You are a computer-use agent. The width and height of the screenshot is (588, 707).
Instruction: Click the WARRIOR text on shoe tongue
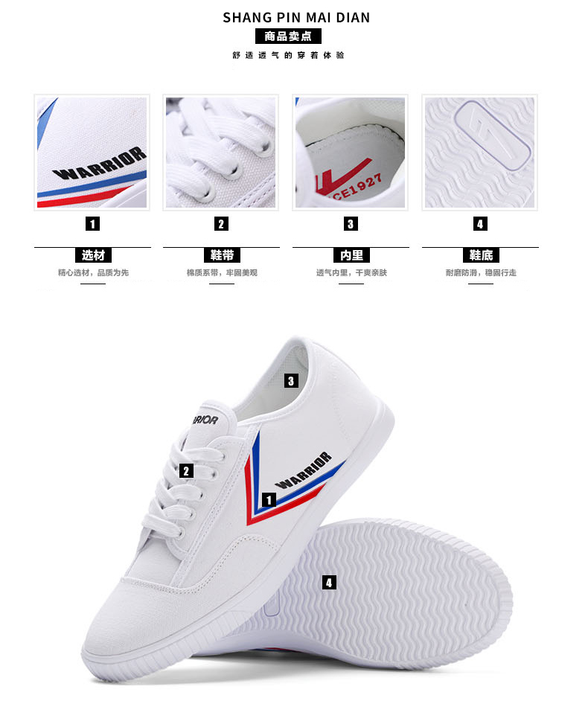pos(205,419)
